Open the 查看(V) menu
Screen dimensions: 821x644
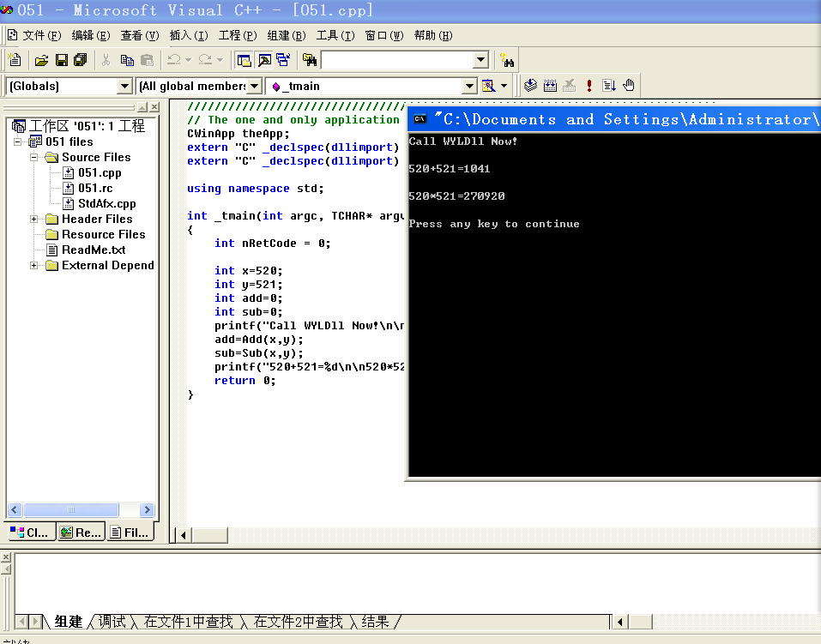pyautogui.click(x=140, y=36)
